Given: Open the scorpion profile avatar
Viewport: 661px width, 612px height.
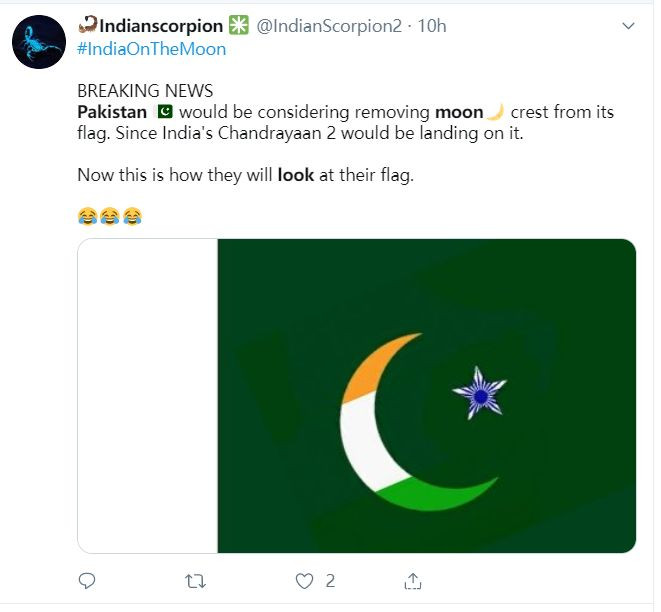Looking at the screenshot, I should pyautogui.click(x=39, y=42).
